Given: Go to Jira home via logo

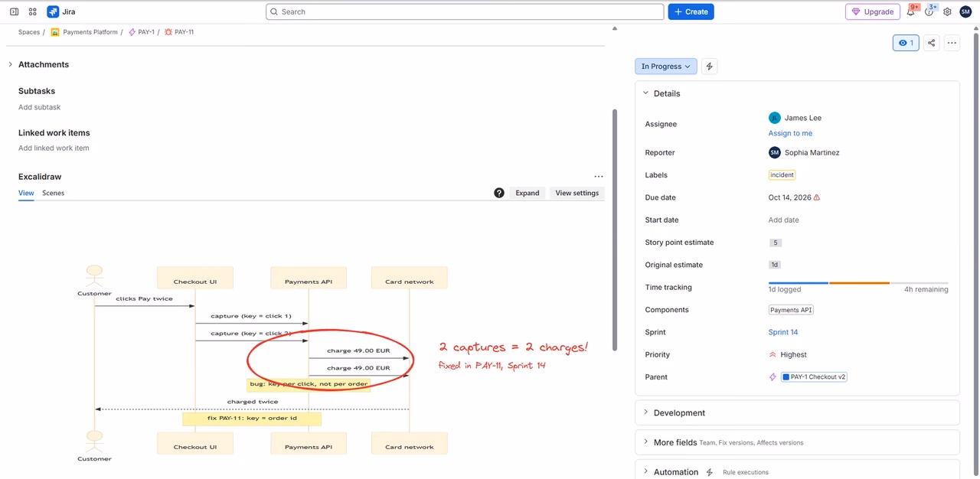Looking at the screenshot, I should coord(61,11).
